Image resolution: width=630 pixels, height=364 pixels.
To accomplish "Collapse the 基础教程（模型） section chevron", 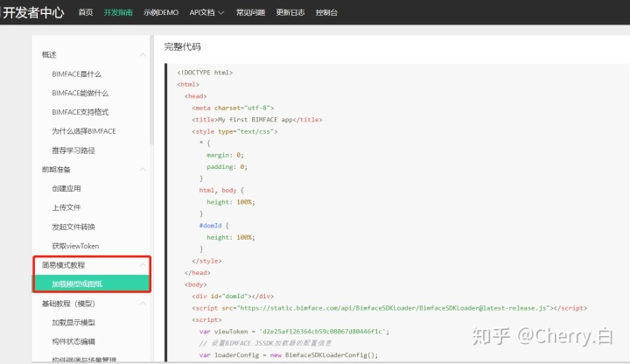I will 143,304.
